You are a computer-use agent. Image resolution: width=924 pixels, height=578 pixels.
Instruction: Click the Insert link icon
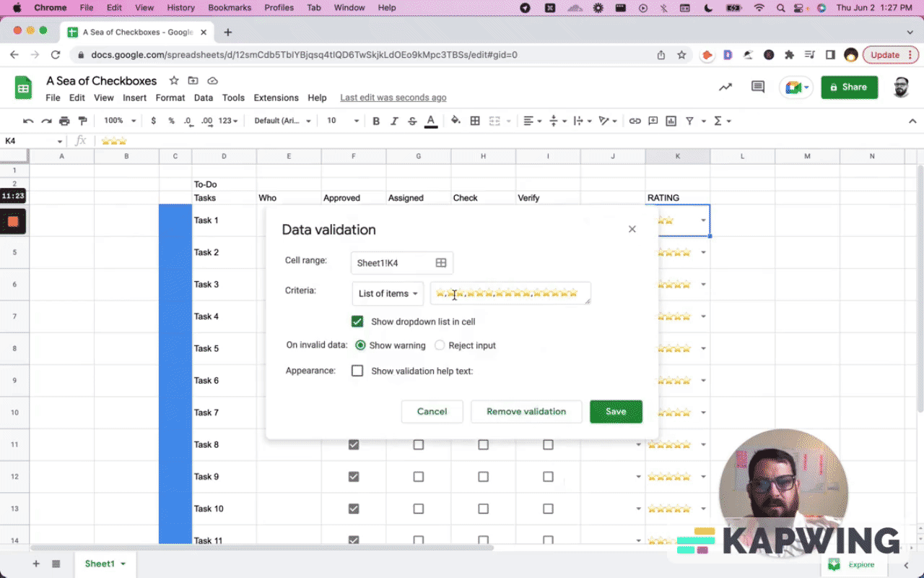click(635, 121)
